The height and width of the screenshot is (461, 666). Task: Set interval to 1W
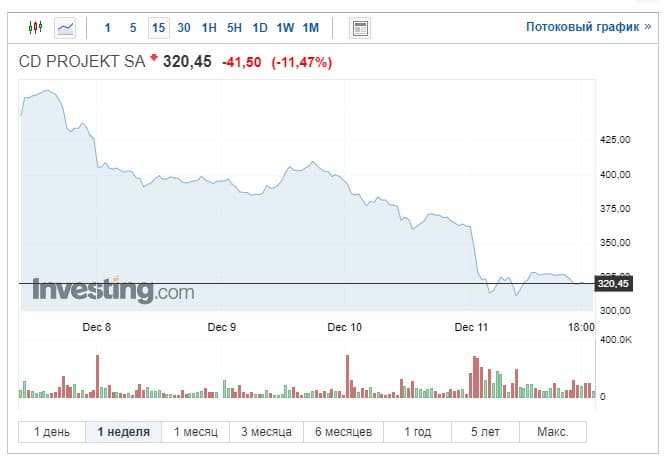tap(285, 27)
